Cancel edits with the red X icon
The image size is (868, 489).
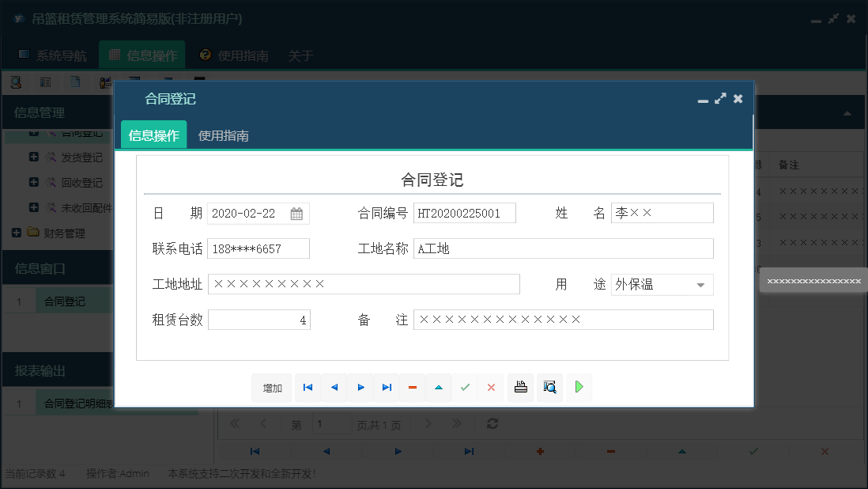click(x=491, y=388)
